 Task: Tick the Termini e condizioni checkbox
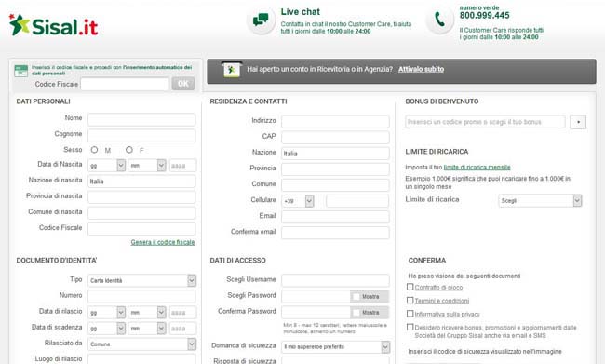click(x=410, y=300)
